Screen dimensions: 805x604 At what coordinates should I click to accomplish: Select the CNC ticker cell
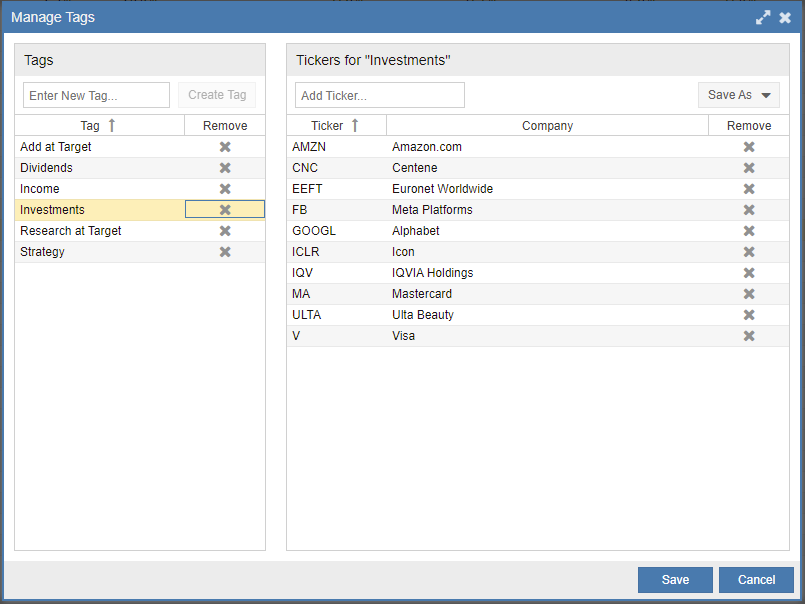click(x=337, y=168)
